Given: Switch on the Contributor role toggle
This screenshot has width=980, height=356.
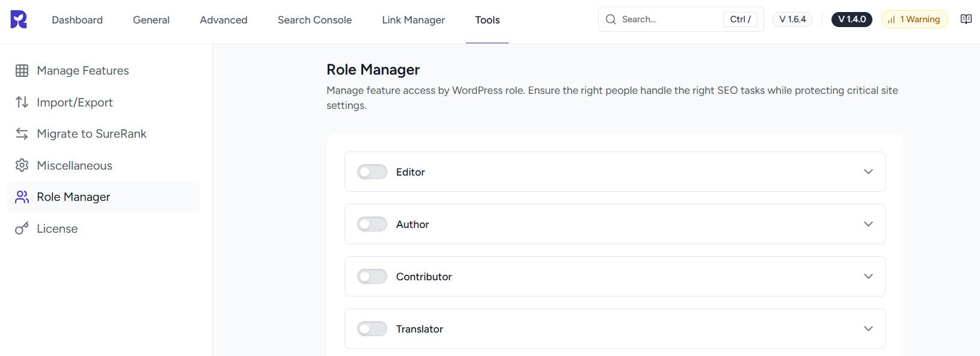Looking at the screenshot, I should 372,277.
